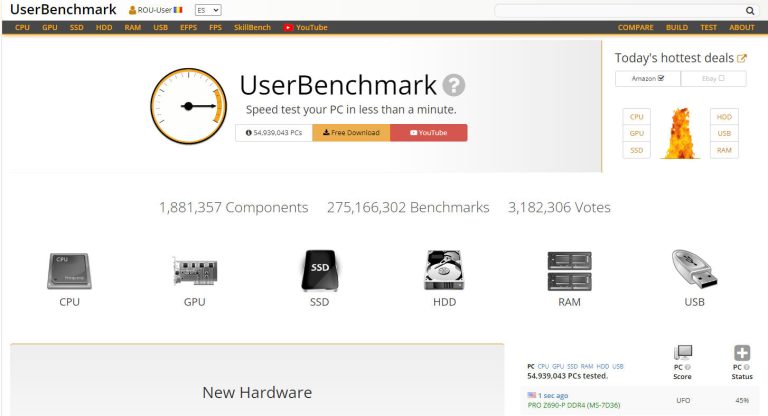Click the Free Download button

[x=351, y=133]
